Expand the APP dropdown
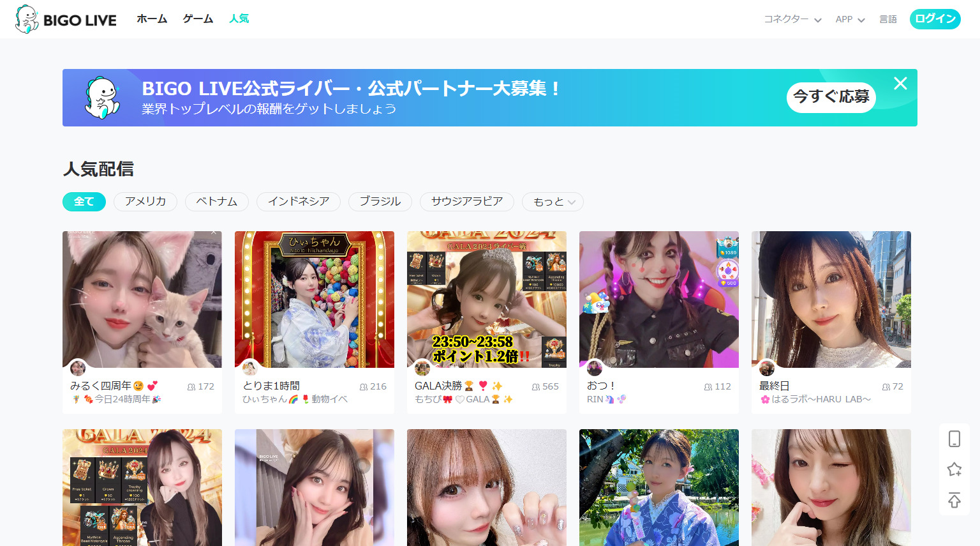This screenshot has height=546, width=980. point(850,19)
